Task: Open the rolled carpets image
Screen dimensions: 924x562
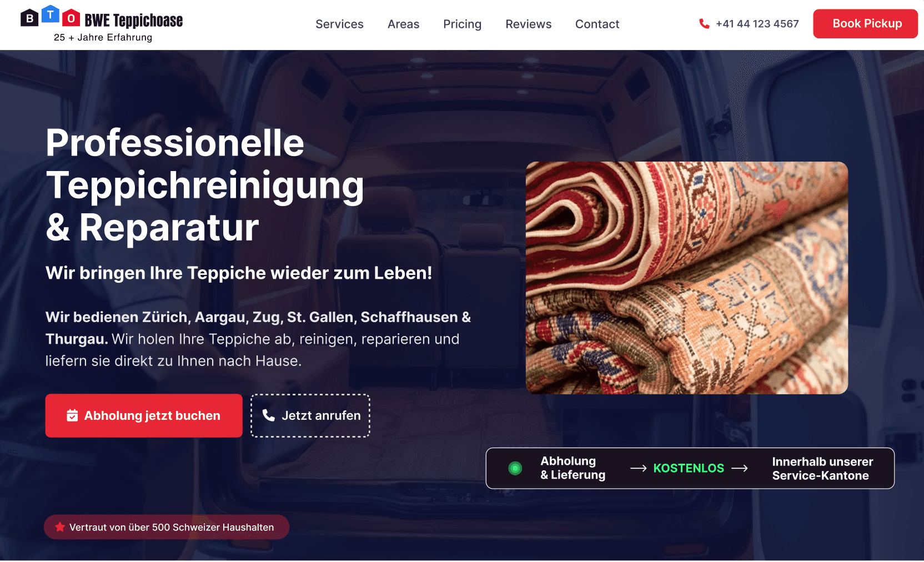Action: point(687,278)
